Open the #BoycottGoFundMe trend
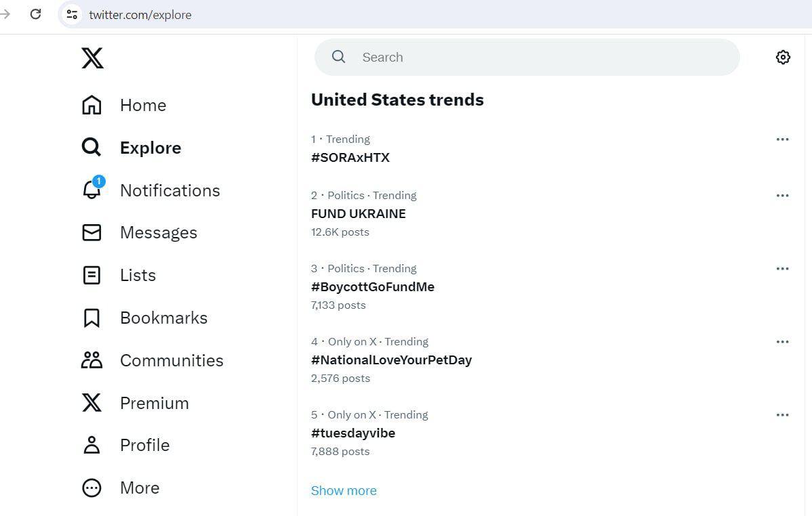The height and width of the screenshot is (516, 812). pos(372,286)
